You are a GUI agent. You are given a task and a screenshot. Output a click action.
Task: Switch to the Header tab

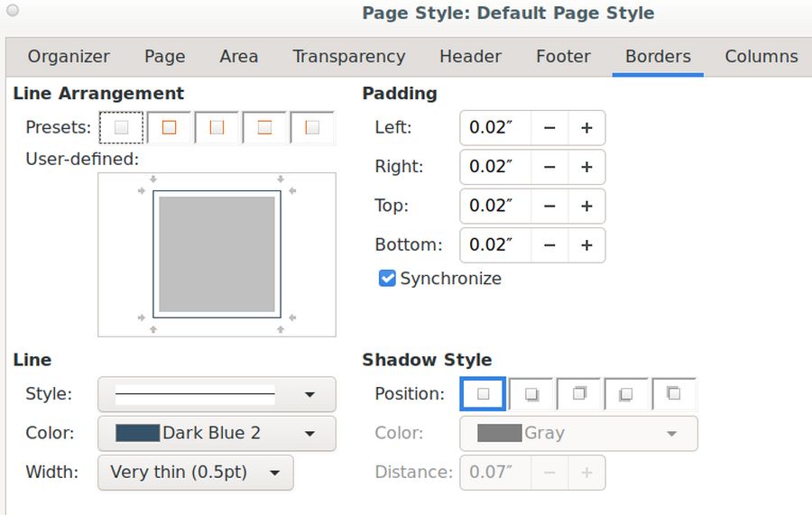click(470, 56)
